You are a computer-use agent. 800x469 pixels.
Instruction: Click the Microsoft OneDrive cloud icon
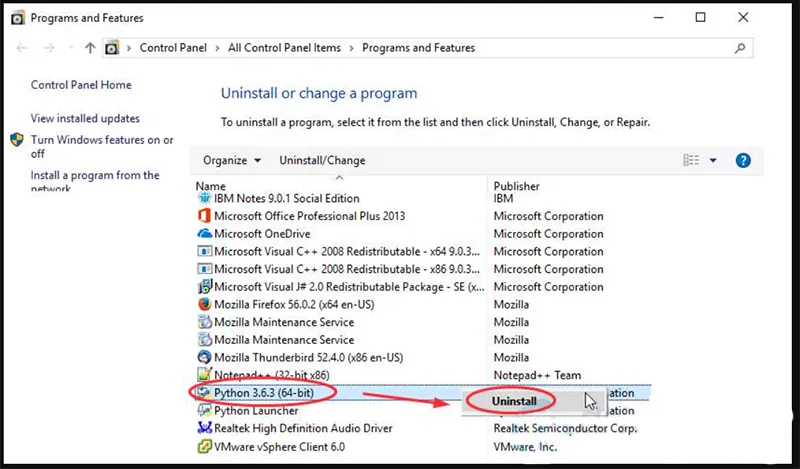pos(204,234)
